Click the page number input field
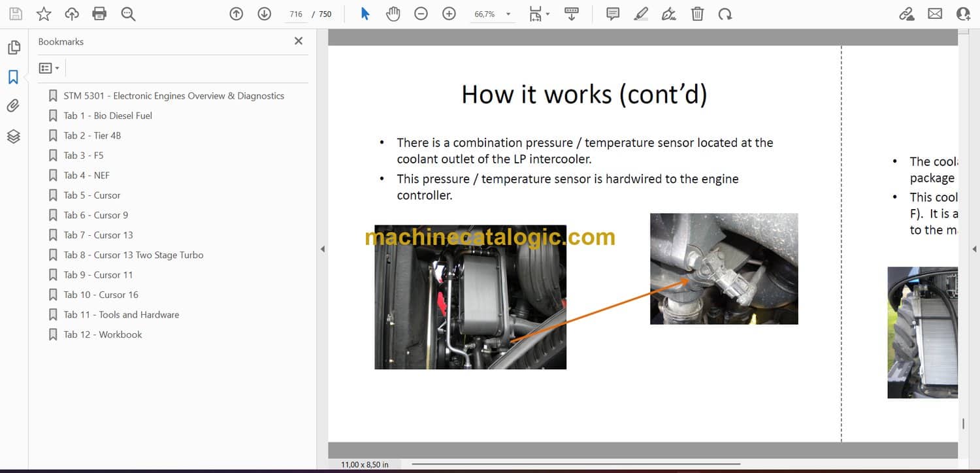This screenshot has width=980, height=473. pyautogui.click(x=296, y=14)
